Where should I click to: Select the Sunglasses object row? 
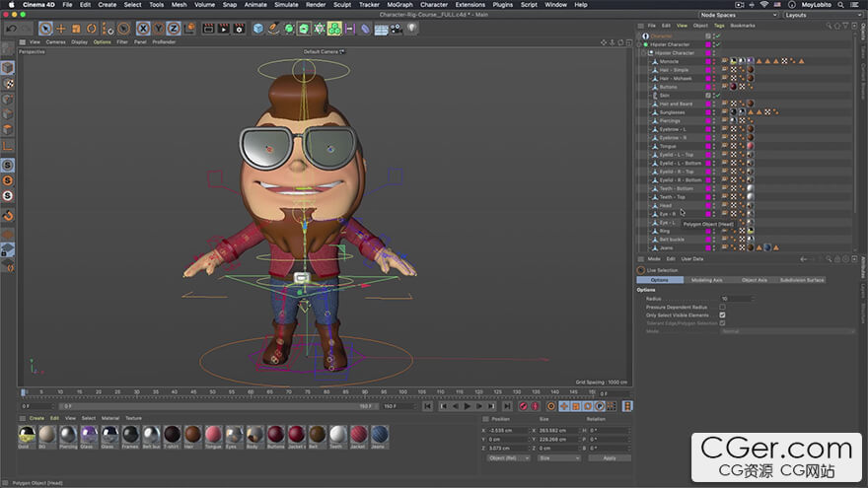pyautogui.click(x=672, y=112)
